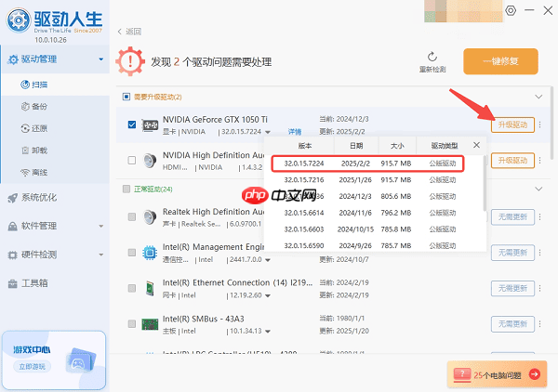
Task: Close the driver version list popup
Action: point(476,145)
